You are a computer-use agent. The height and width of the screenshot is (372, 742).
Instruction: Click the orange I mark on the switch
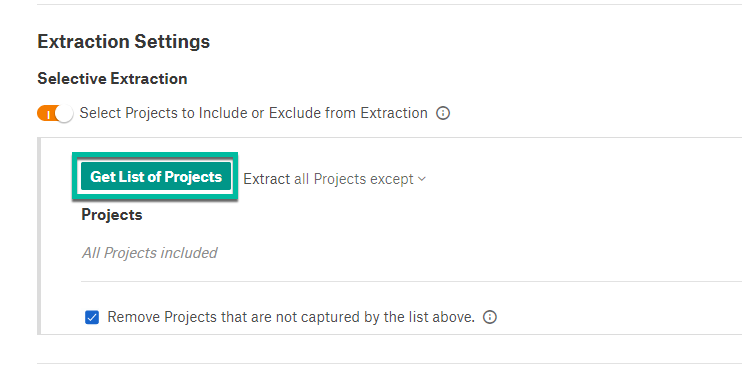pos(48,115)
